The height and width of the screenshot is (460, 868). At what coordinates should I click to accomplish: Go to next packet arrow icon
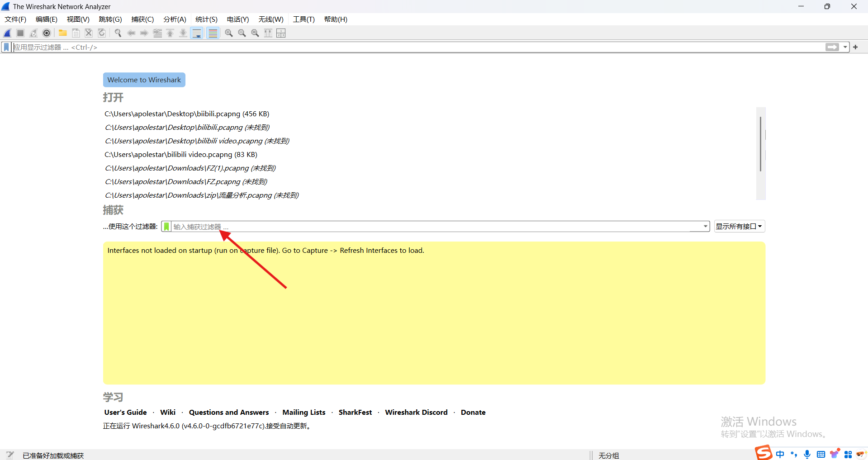144,33
